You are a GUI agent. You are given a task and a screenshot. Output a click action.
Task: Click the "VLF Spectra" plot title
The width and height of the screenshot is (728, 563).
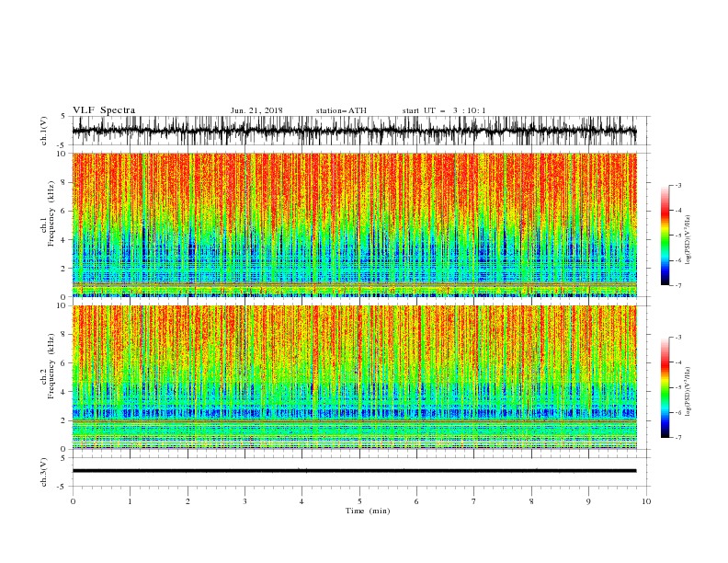[104, 110]
